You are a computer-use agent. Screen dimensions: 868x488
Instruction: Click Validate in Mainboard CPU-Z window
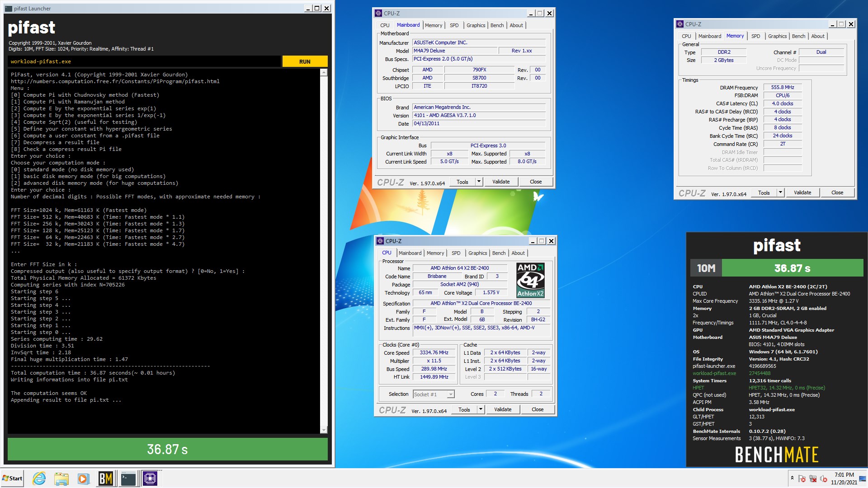(501, 182)
